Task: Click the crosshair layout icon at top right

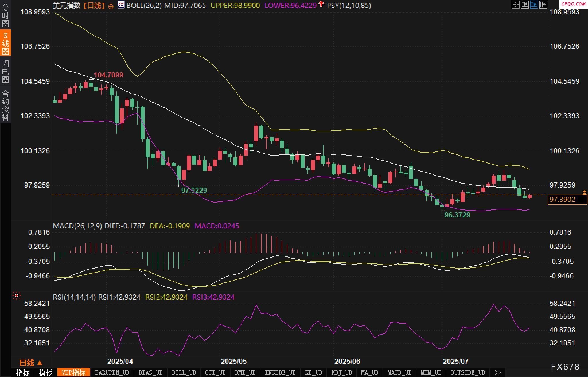Action: [x=515, y=5]
